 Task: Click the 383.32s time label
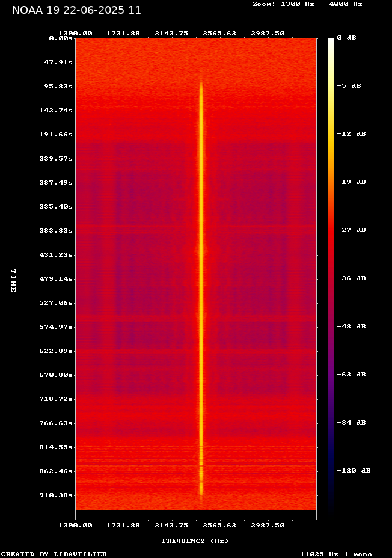[x=56, y=231]
